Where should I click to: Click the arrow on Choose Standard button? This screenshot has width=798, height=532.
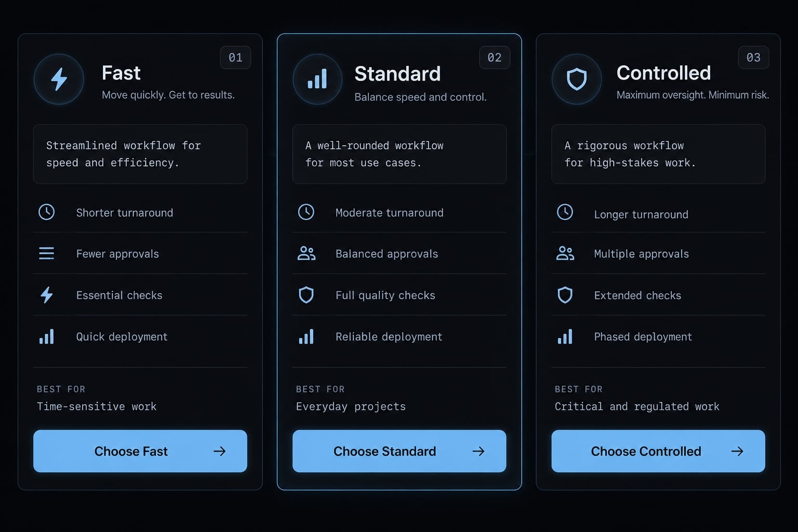tap(478, 451)
